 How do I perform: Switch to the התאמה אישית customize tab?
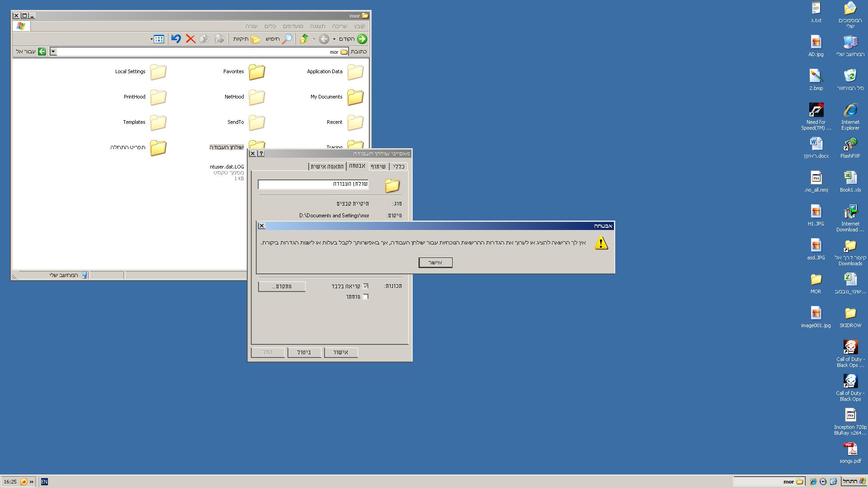click(327, 167)
